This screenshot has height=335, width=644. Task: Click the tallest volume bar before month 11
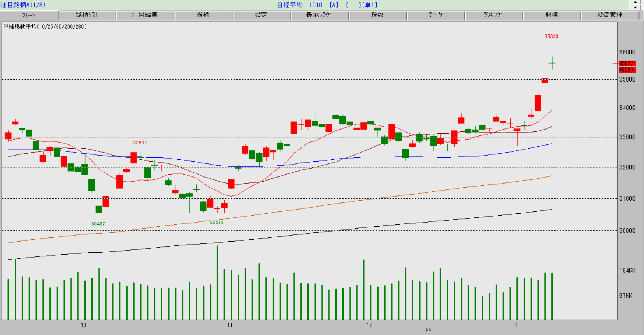click(x=218, y=283)
